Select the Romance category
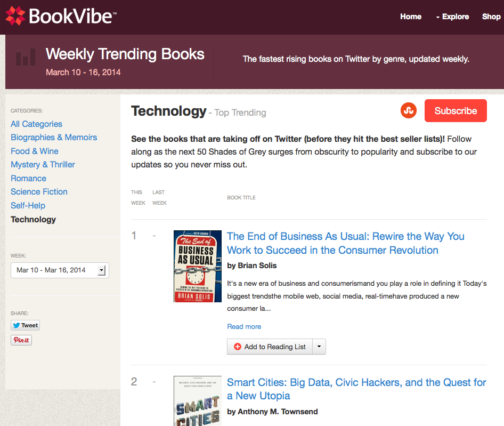The width and height of the screenshot is (504, 426). tap(28, 178)
